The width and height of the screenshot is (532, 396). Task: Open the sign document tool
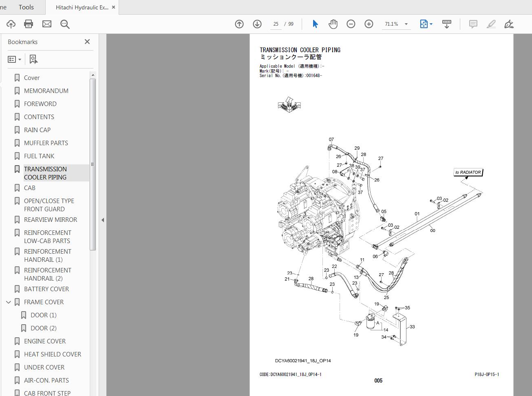click(509, 24)
